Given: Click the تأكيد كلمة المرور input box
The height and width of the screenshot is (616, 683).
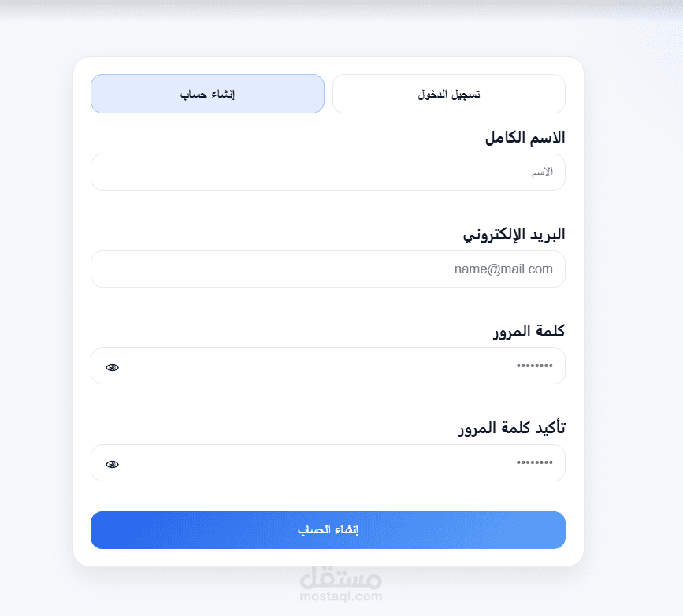Looking at the screenshot, I should click(x=328, y=462).
